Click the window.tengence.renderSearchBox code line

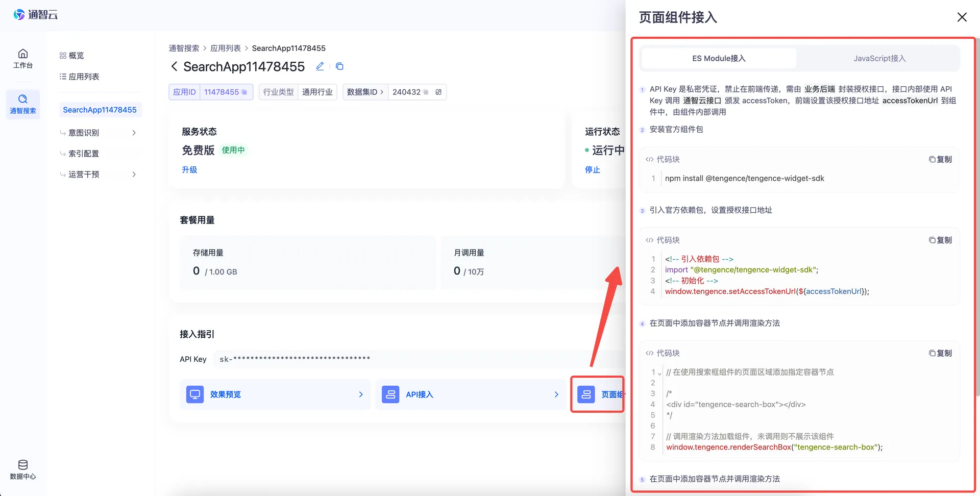[x=774, y=448]
